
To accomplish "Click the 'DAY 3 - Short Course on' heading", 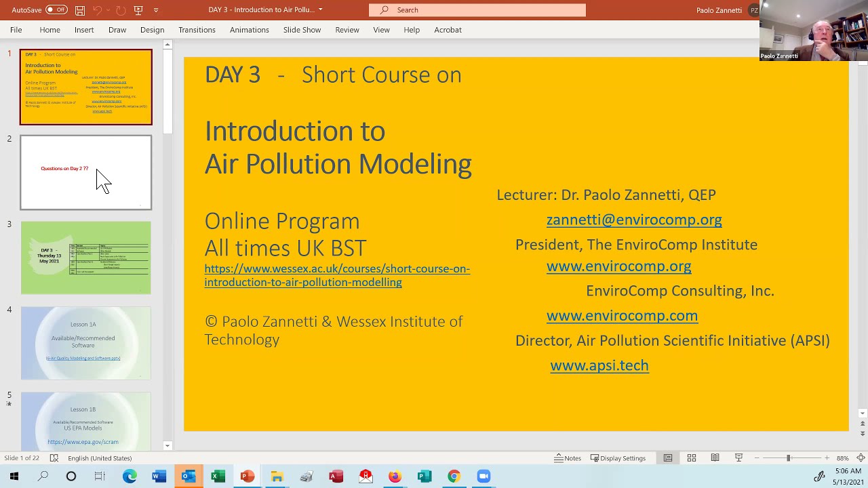I will click(333, 75).
